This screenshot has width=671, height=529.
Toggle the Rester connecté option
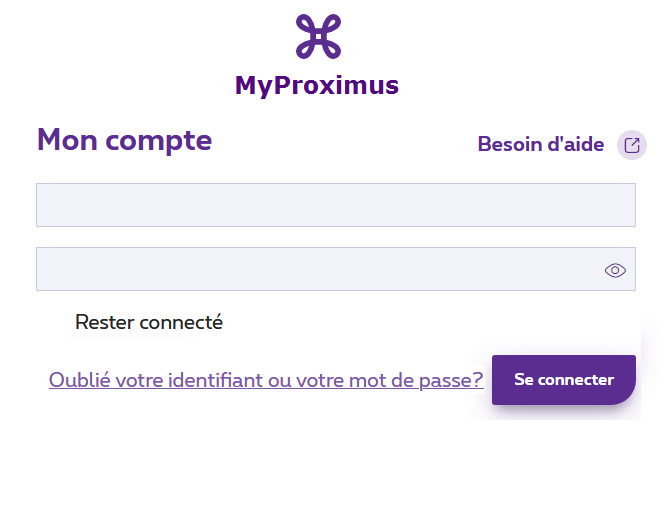pos(148,322)
